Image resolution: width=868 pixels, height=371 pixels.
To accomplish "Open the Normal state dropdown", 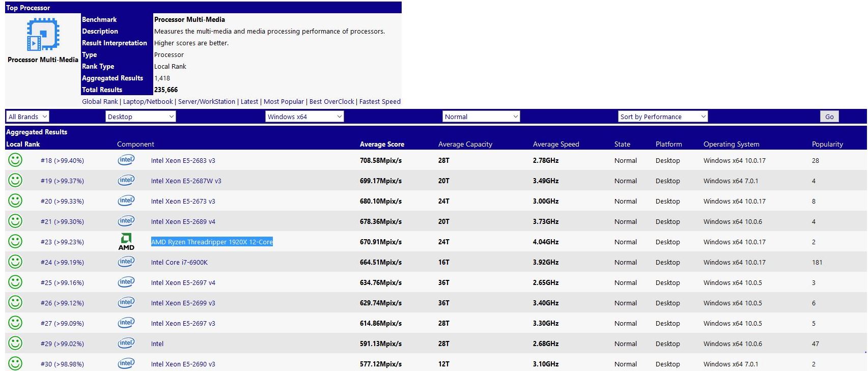I will click(481, 117).
